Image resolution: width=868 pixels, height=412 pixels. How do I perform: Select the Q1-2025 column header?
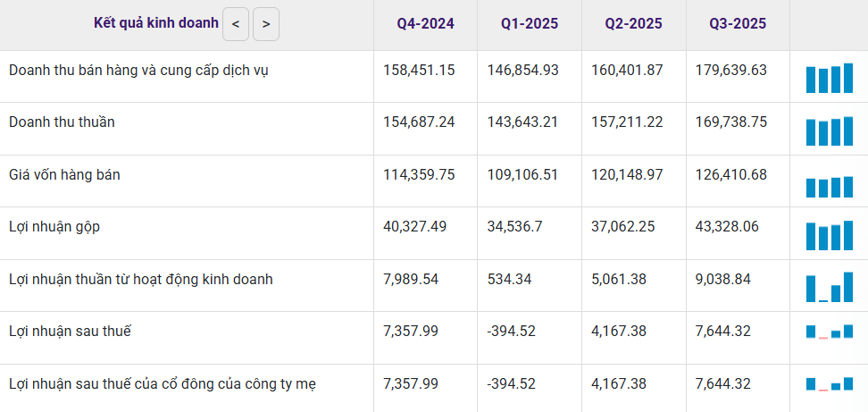[x=530, y=24]
